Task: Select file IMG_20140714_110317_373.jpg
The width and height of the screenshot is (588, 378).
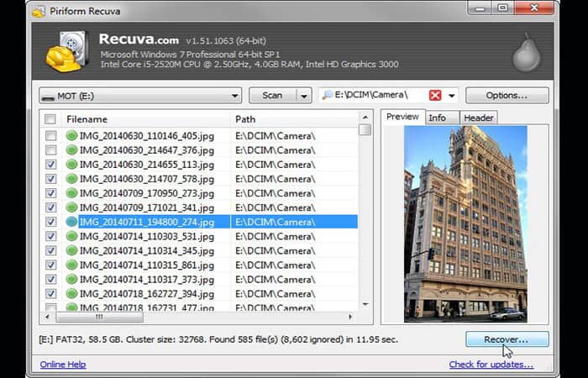Action: click(147, 280)
